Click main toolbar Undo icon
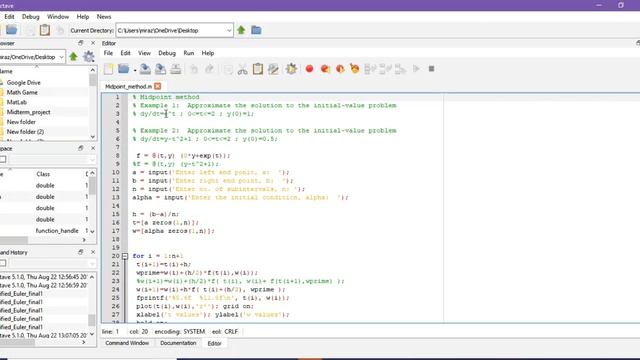 tap(60, 30)
